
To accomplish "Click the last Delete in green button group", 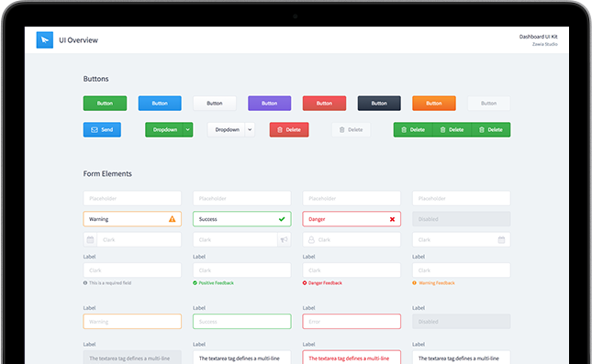I will 491,129.
